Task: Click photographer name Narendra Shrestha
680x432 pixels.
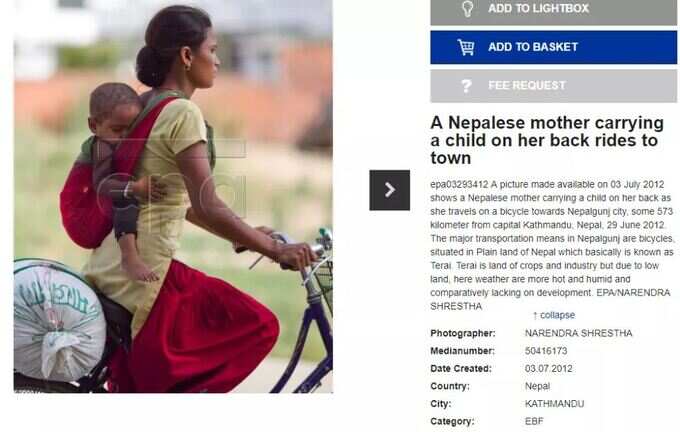Action: [579, 333]
